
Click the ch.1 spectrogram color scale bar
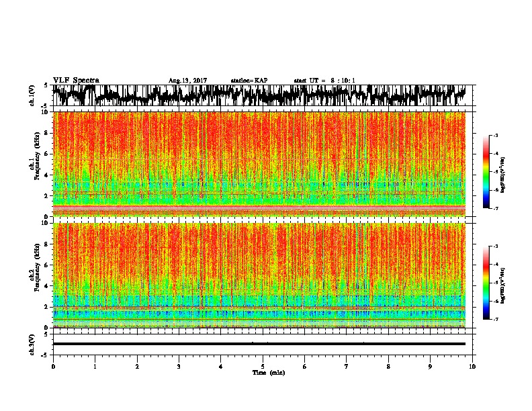(x=486, y=172)
